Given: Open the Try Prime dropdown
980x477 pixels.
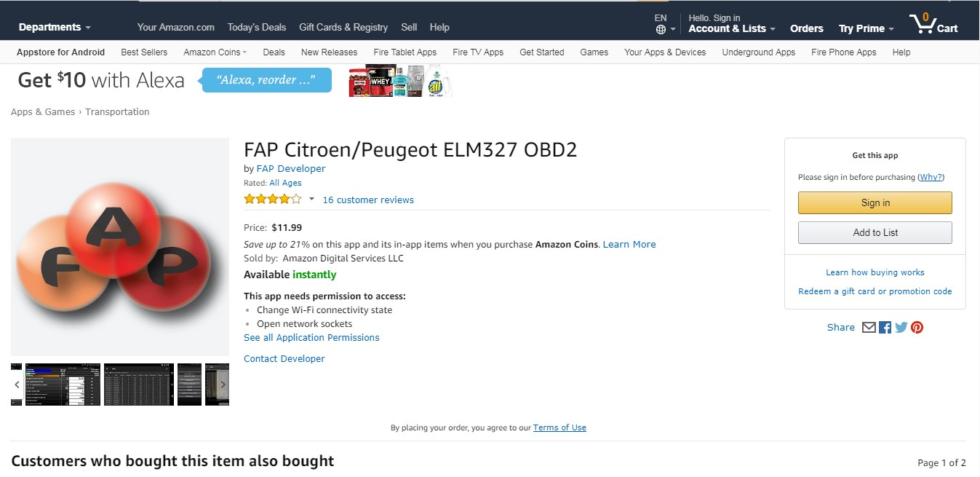Looking at the screenshot, I should click(866, 28).
